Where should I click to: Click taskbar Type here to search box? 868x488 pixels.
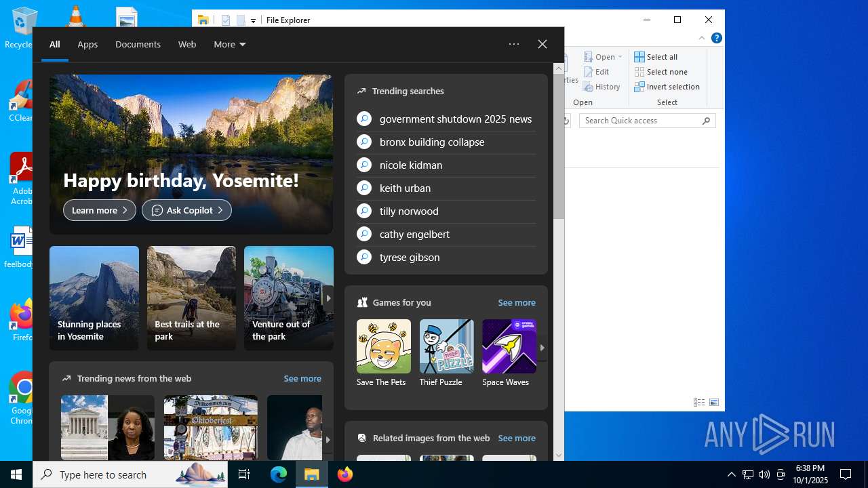(131, 474)
